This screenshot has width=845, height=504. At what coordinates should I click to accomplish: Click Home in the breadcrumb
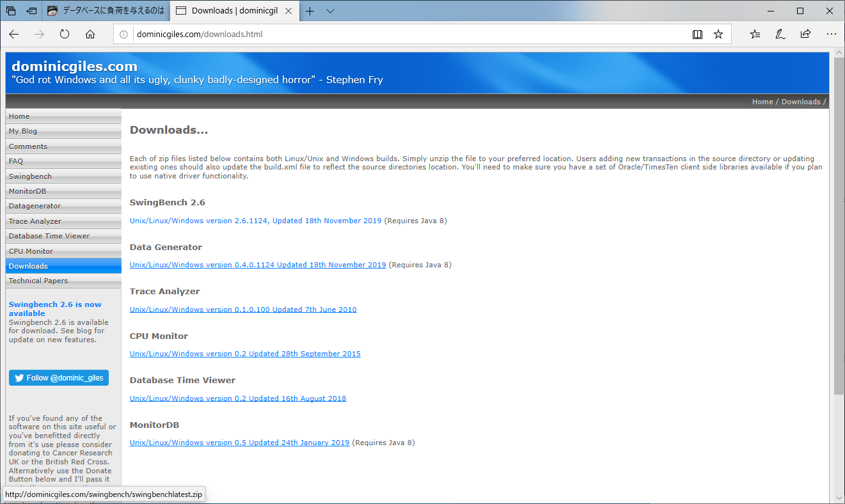pyautogui.click(x=762, y=102)
